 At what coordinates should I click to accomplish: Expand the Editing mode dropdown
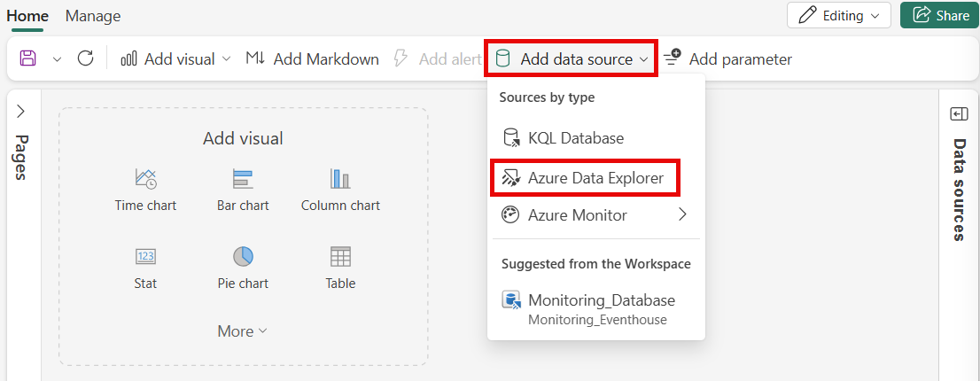point(839,16)
